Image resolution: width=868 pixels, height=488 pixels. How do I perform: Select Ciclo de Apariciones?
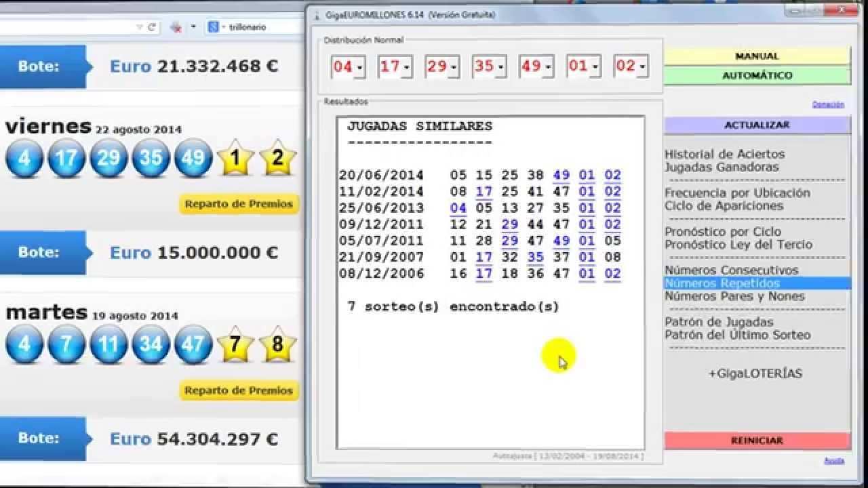coord(724,206)
